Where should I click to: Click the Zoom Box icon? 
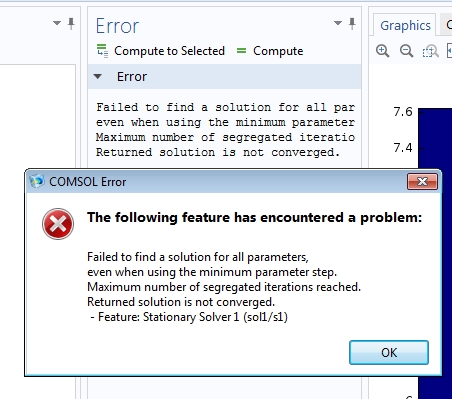pos(430,51)
